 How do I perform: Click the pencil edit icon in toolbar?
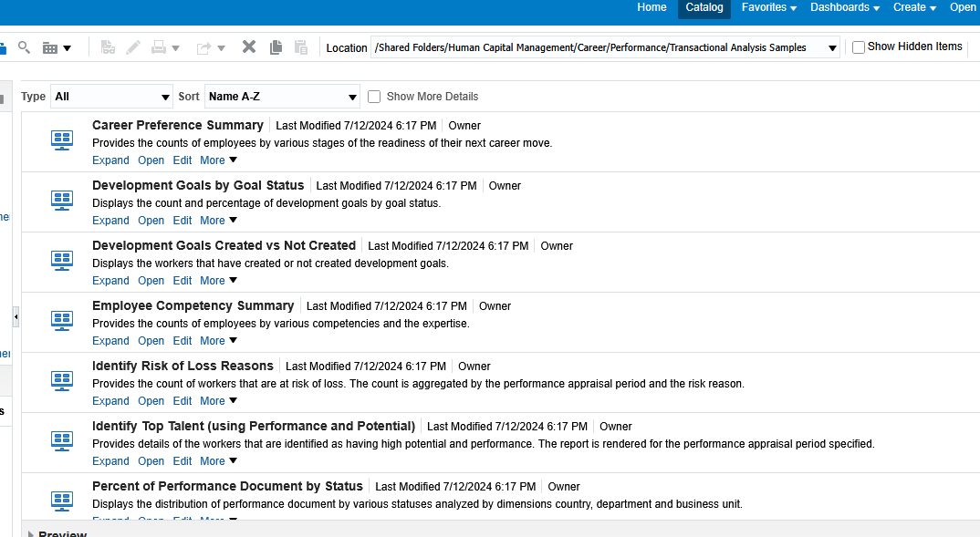[133, 47]
